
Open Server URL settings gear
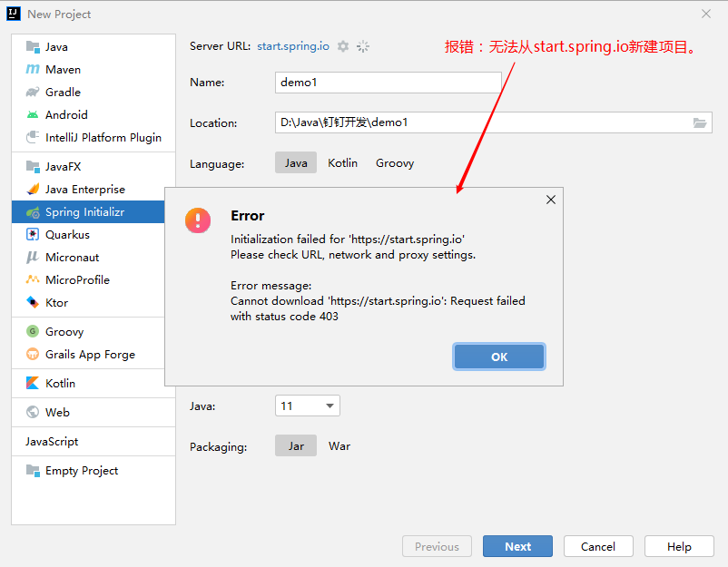(343, 46)
